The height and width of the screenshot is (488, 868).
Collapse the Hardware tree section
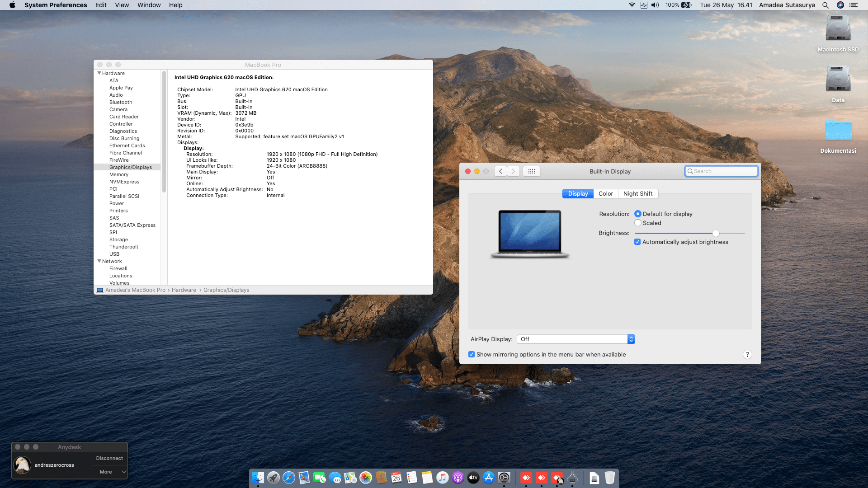[x=99, y=73]
